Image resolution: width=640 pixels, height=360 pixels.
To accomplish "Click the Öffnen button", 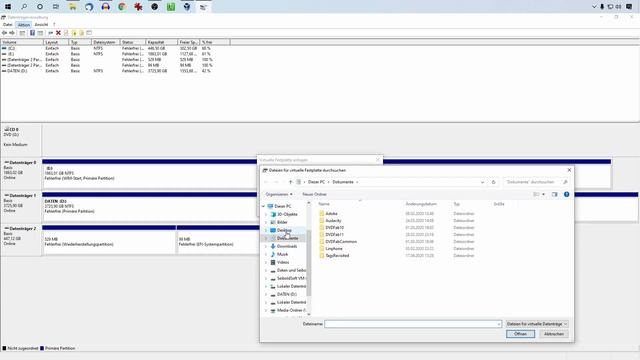I will 520,334.
